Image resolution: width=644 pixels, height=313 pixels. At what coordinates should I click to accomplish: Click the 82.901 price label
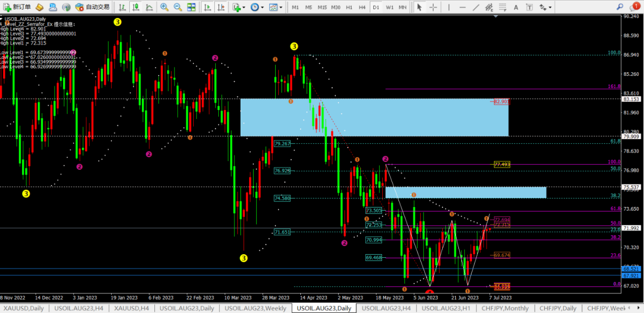502,101
